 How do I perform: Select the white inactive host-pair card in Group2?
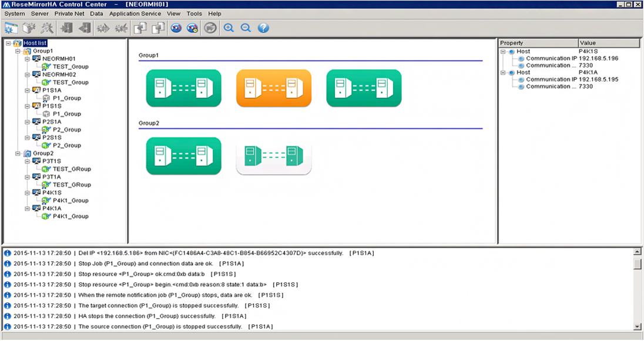(x=274, y=156)
